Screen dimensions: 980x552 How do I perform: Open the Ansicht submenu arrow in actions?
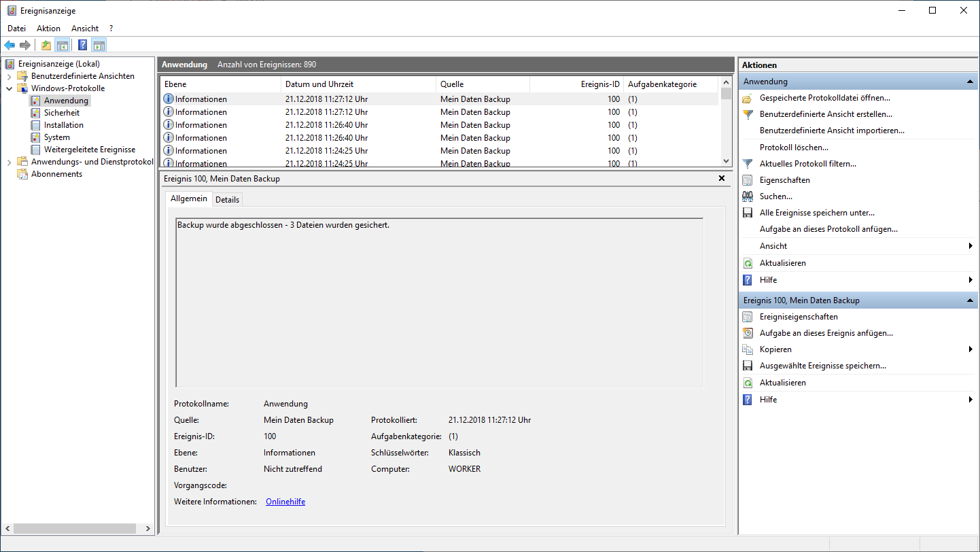(970, 246)
